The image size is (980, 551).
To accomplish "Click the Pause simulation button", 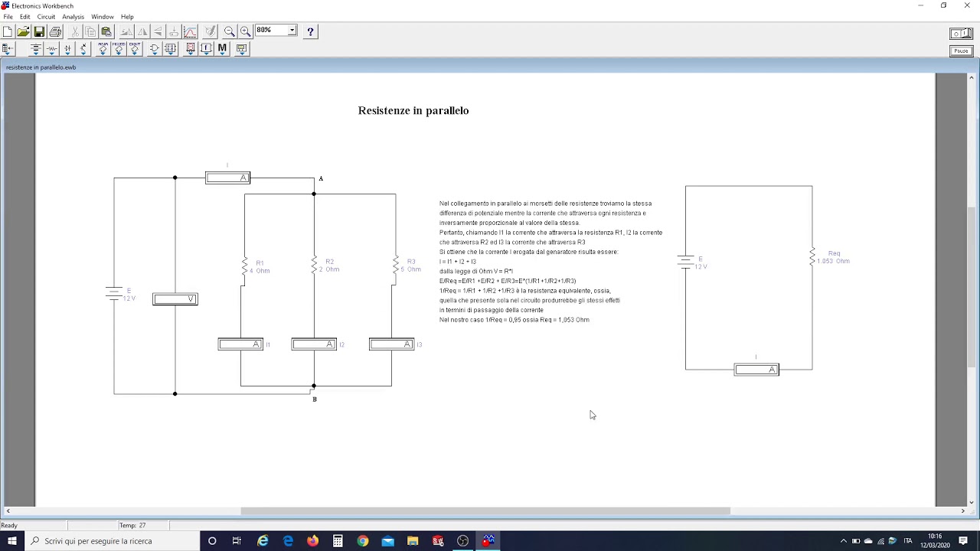I will [961, 51].
